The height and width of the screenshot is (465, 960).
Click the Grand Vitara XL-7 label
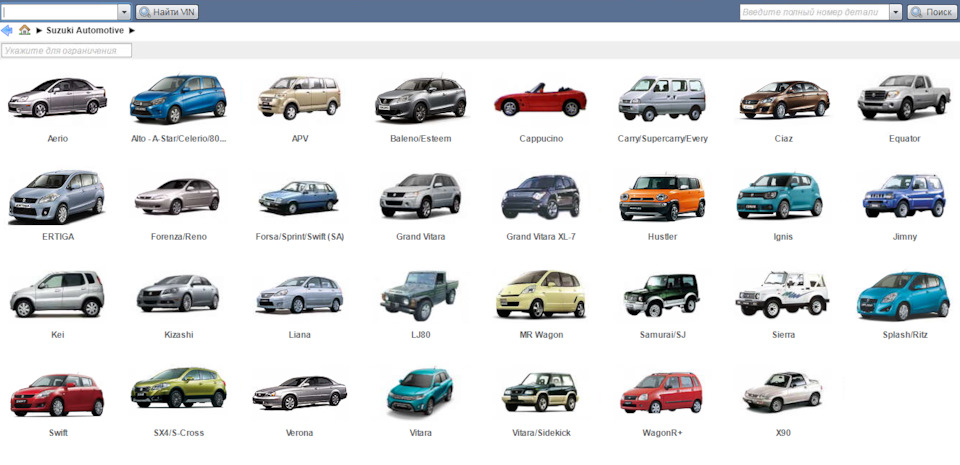541,237
